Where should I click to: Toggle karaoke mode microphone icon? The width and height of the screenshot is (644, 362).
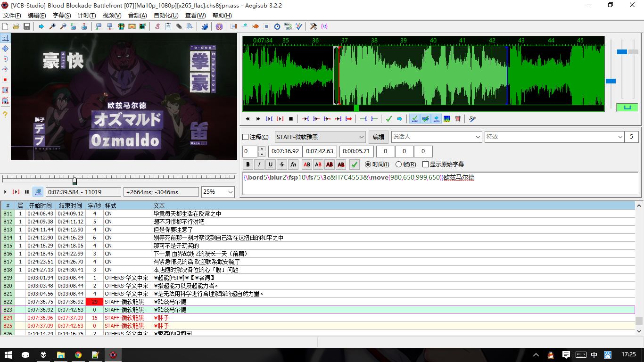point(472,119)
